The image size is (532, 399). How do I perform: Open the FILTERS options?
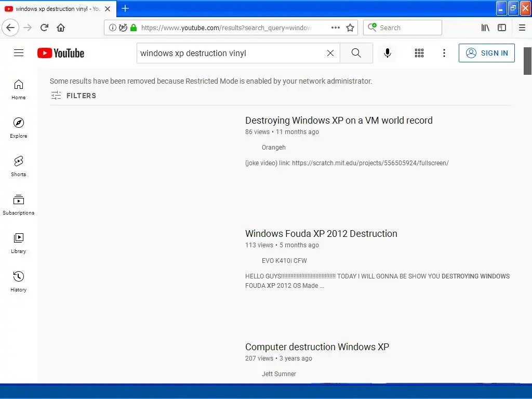pos(74,96)
